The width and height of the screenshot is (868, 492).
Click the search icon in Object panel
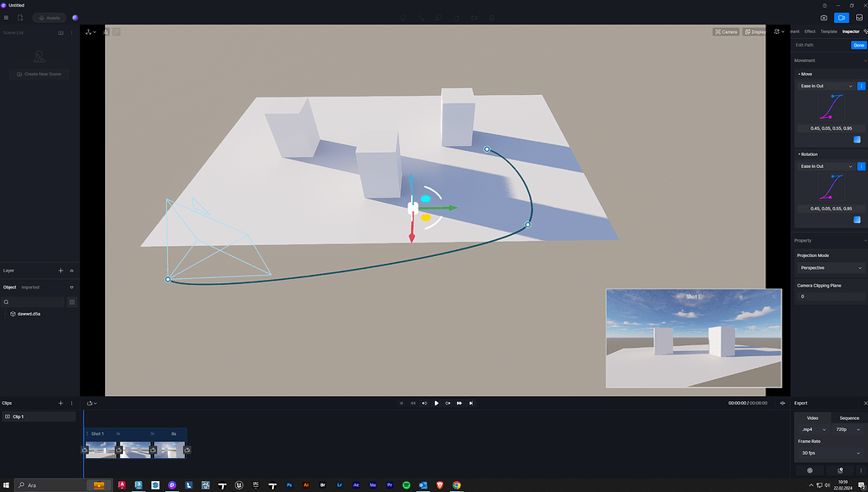(6, 302)
